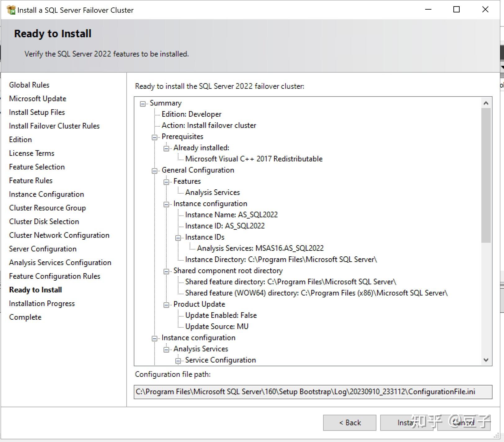Select Installation Progress in sidebar
This screenshot has width=504, height=442.
42,304
